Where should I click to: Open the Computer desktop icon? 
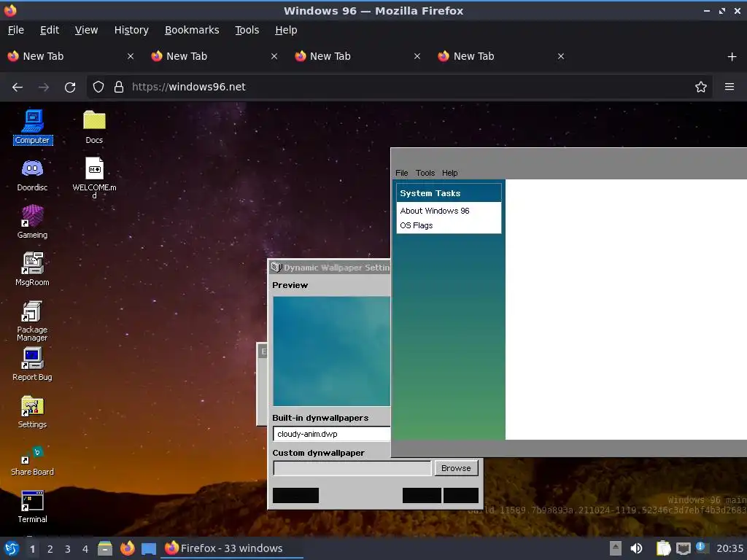tap(32, 127)
